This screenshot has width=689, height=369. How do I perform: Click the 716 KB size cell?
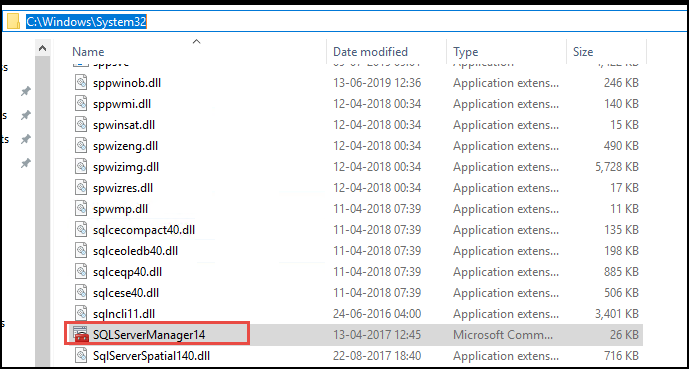(x=621, y=355)
